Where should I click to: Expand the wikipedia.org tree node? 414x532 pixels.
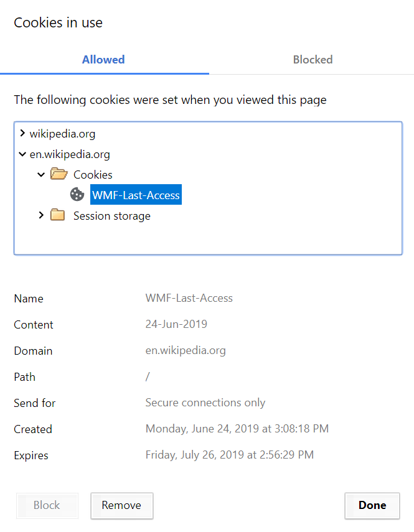pos(22,133)
